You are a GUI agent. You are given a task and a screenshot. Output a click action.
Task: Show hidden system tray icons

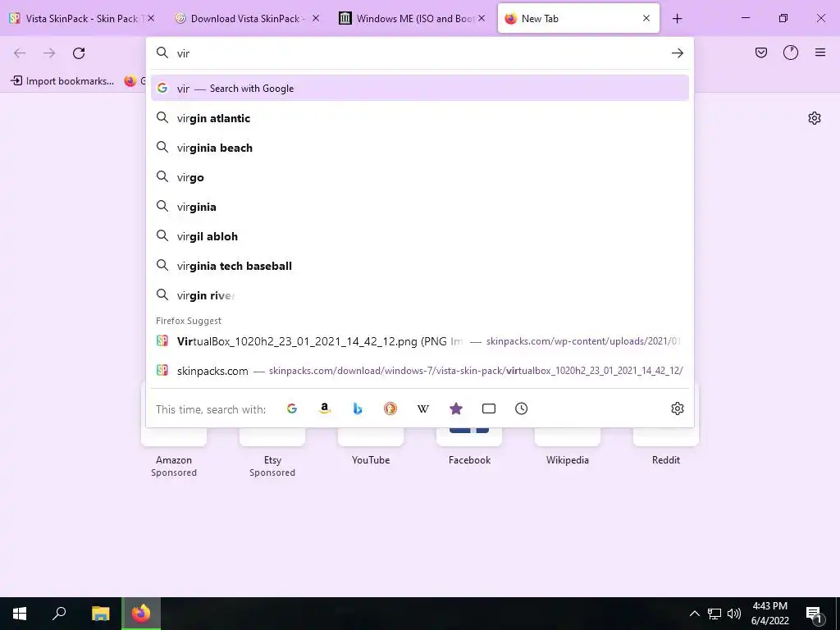(694, 614)
